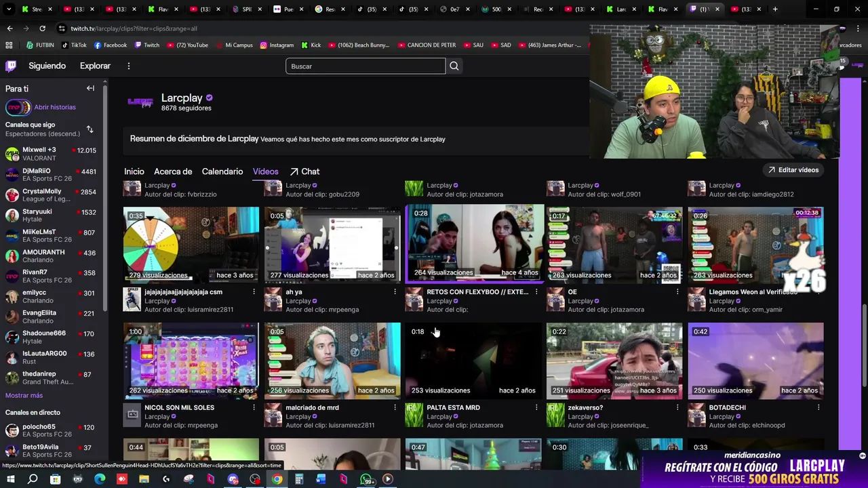Go to Explorar in top navigation

[95, 66]
